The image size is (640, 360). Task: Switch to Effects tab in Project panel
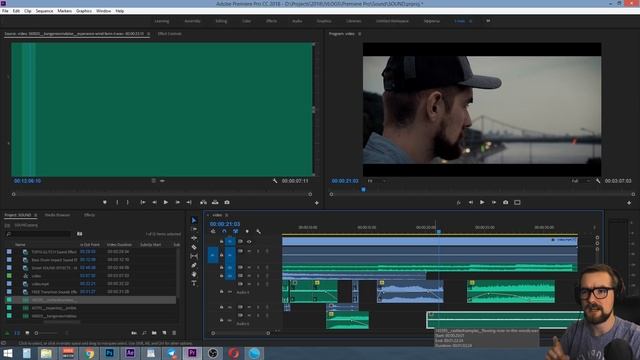(89, 215)
